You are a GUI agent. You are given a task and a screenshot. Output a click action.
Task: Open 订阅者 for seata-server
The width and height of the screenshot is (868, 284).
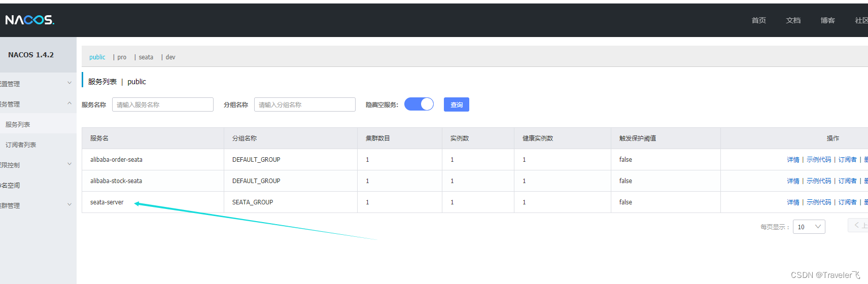coord(847,202)
